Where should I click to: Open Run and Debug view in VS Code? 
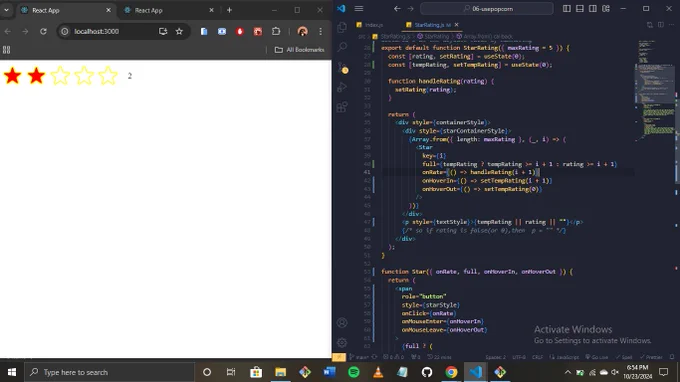click(342, 87)
